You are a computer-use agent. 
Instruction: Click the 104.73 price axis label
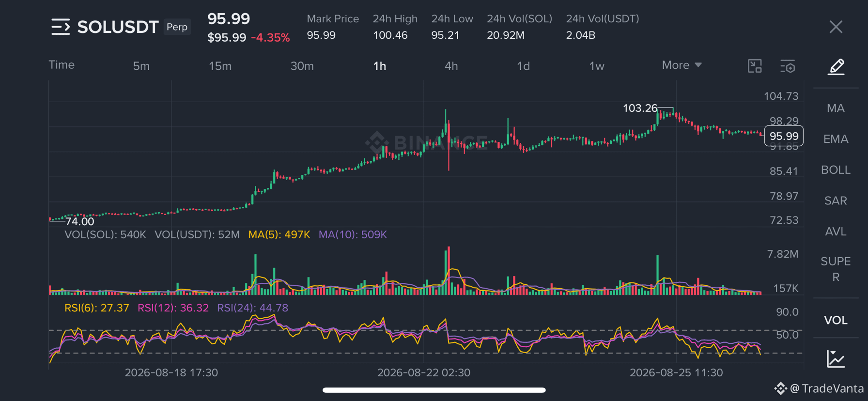[781, 96]
